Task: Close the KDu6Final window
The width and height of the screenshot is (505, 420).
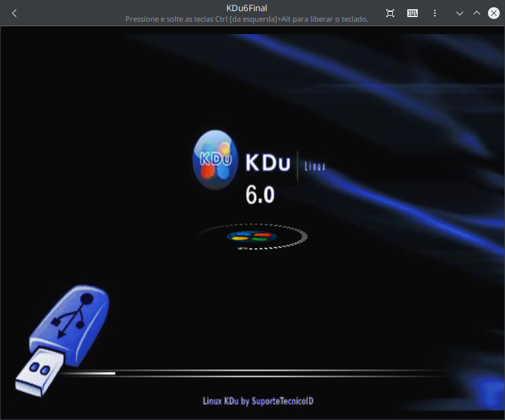Action: [493, 13]
